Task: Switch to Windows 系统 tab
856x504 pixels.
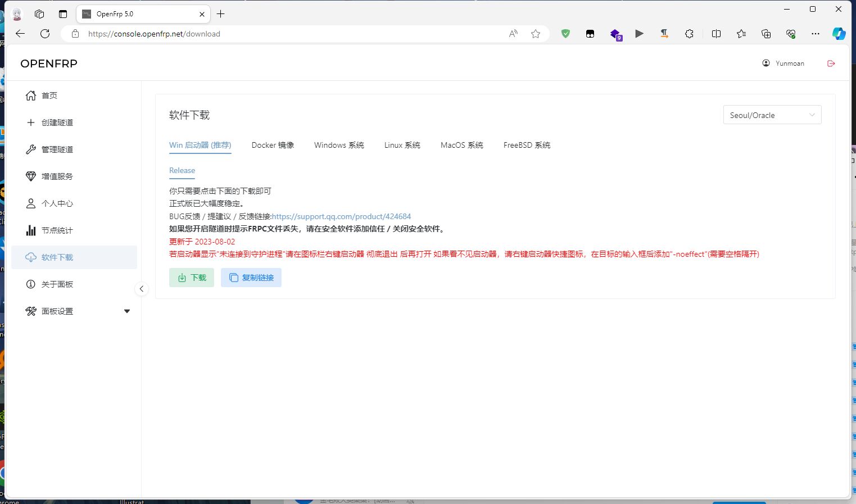Action: 339,145
